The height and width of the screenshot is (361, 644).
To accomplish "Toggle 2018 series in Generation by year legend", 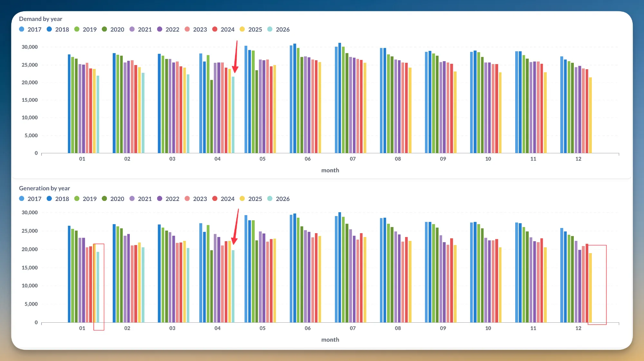I will [x=58, y=199].
